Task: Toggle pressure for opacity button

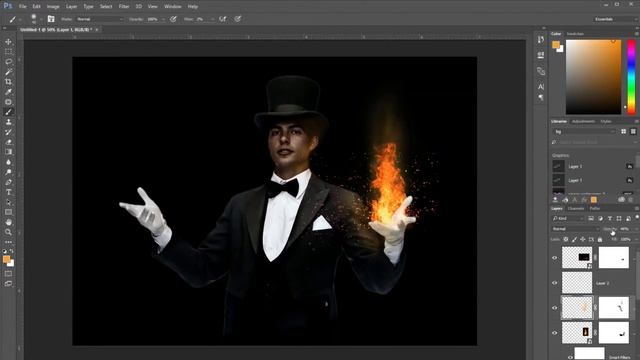Action: tap(173, 19)
